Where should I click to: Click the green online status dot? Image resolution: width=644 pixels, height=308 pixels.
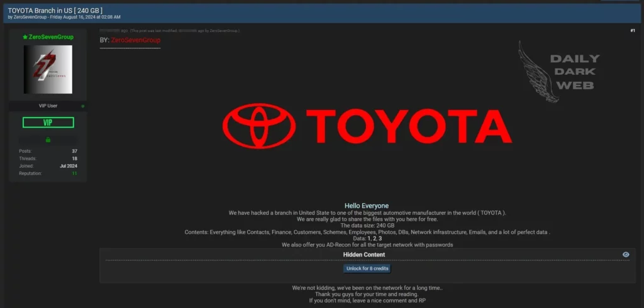(83, 106)
